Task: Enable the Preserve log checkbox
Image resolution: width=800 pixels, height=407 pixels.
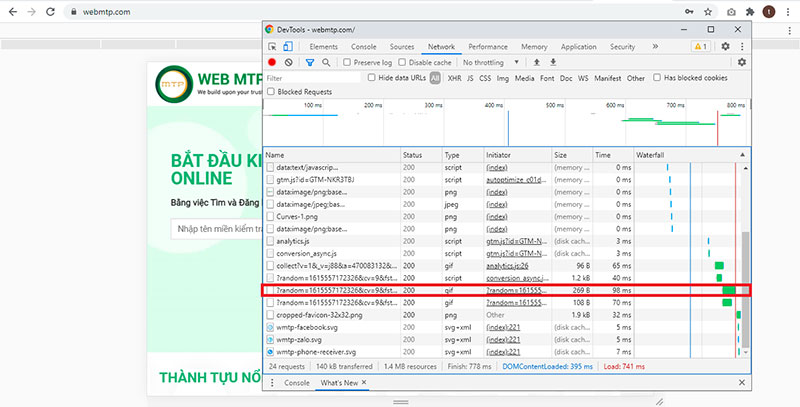Action: [x=347, y=62]
